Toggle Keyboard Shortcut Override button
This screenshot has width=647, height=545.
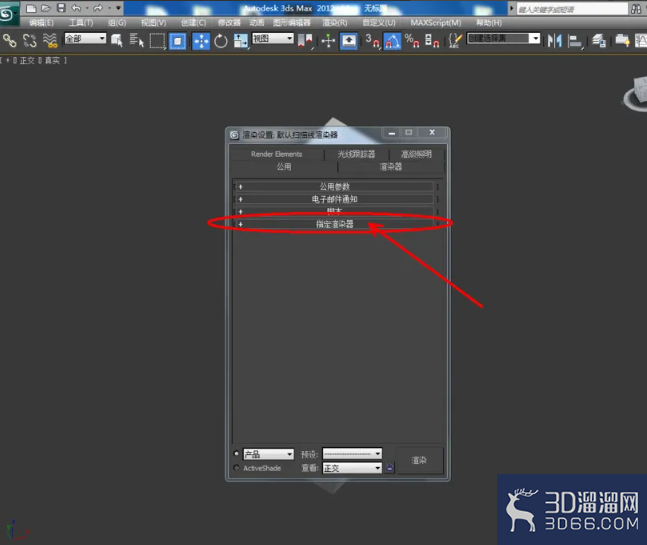[349, 41]
